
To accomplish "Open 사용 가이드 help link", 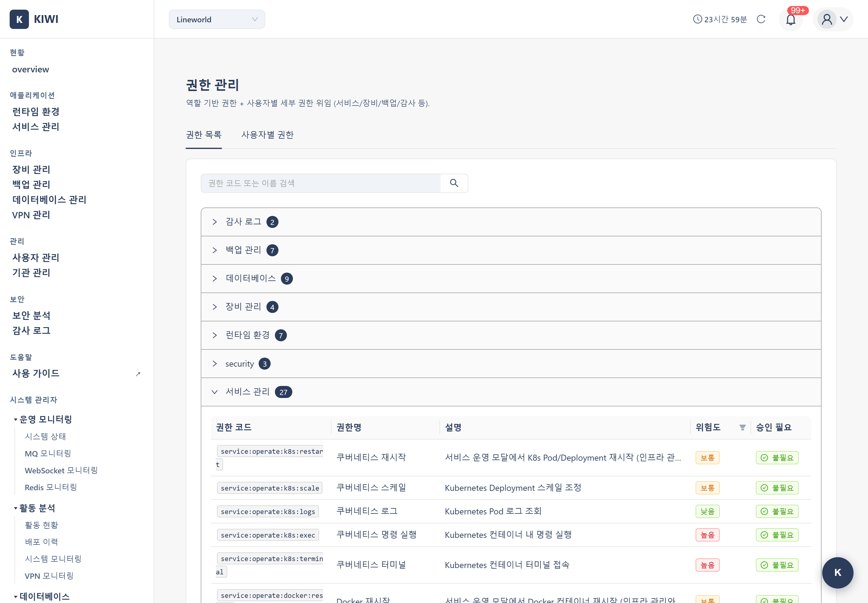I will click(36, 373).
